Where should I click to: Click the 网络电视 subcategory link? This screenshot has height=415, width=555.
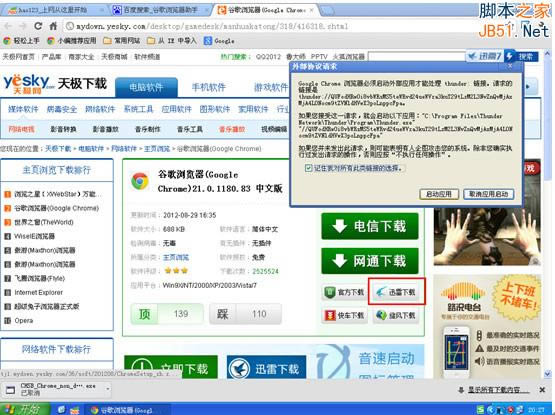[x=21, y=129]
